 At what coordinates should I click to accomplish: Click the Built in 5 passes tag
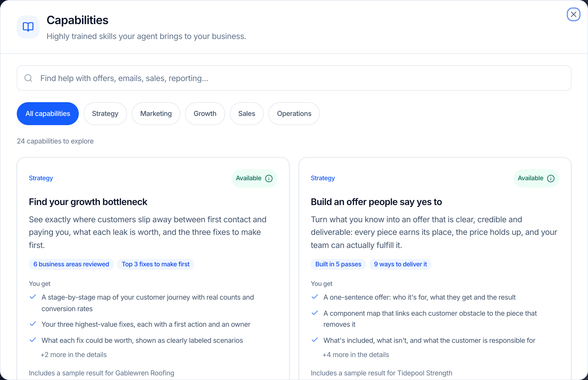click(x=338, y=264)
